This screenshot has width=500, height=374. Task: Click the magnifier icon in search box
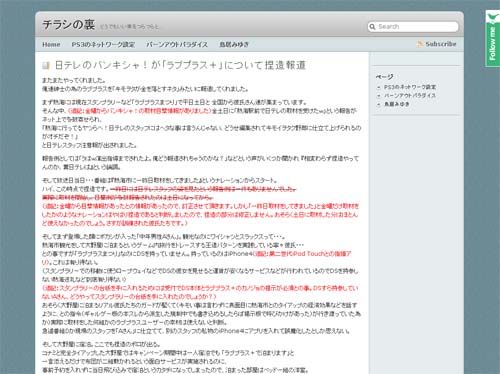[x=372, y=27]
